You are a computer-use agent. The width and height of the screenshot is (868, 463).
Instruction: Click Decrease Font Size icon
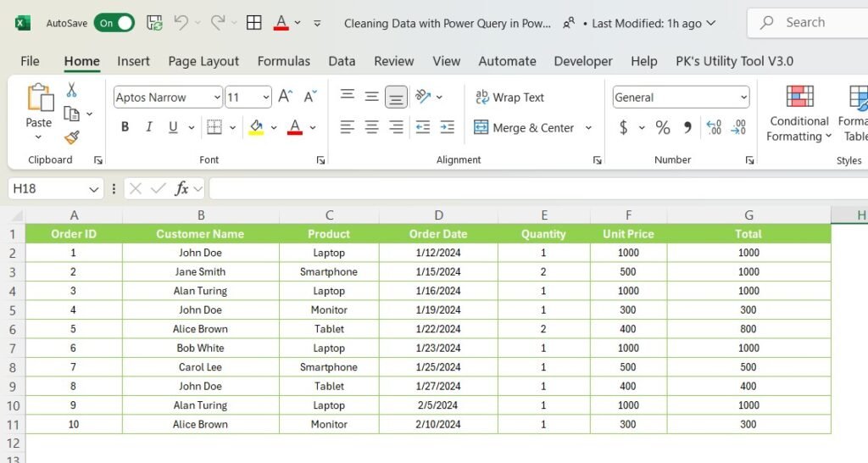coord(310,97)
